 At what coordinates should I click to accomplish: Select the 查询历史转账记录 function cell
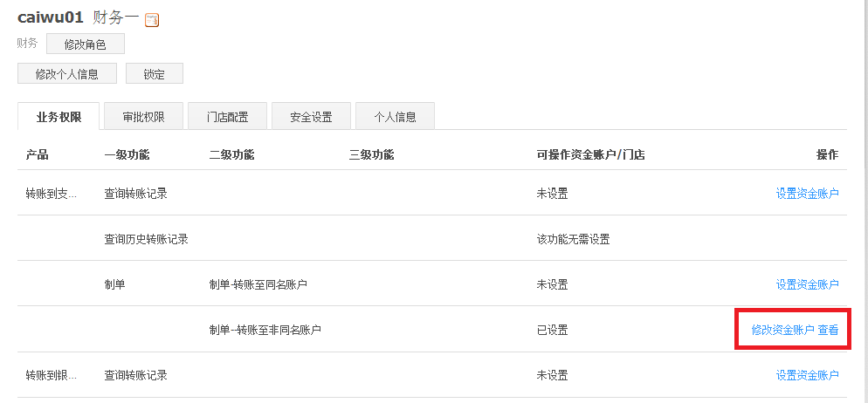coord(146,239)
